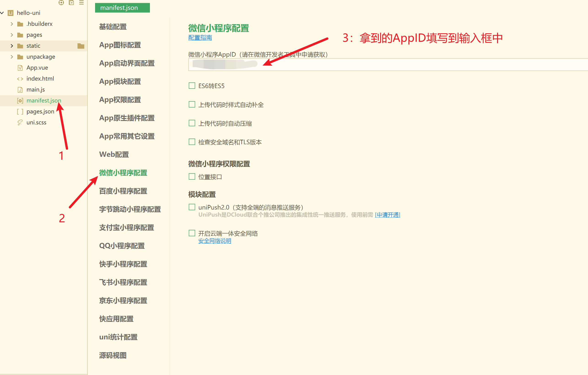
Task: Collapse the hello-uni project tree
Action: pos(2,13)
